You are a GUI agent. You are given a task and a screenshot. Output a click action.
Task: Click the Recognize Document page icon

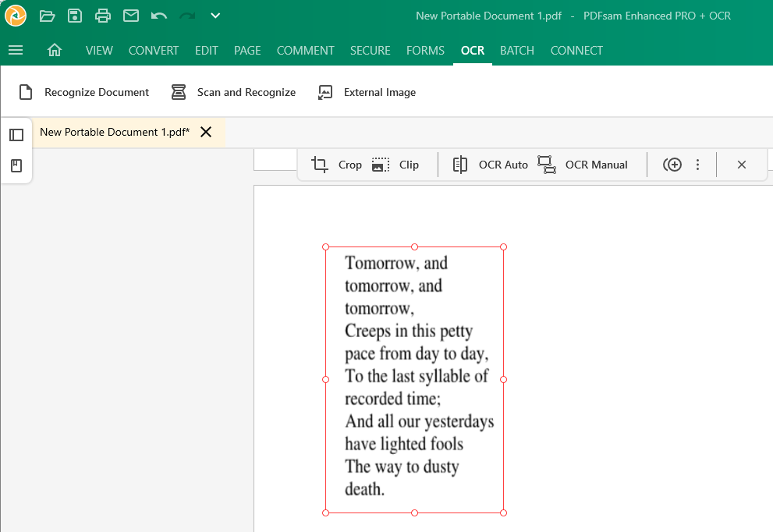coord(26,92)
